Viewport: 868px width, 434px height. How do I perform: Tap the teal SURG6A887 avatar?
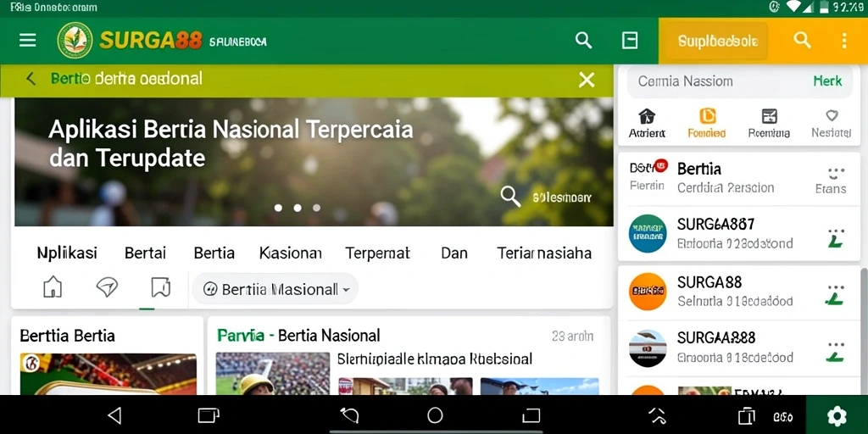coord(648,234)
